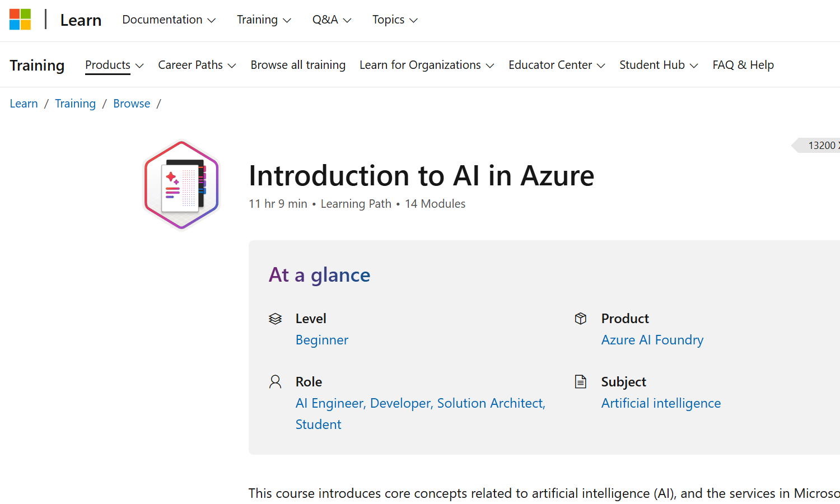Click the Beginner level link
Viewport: 840px width, 504px height.
click(322, 340)
